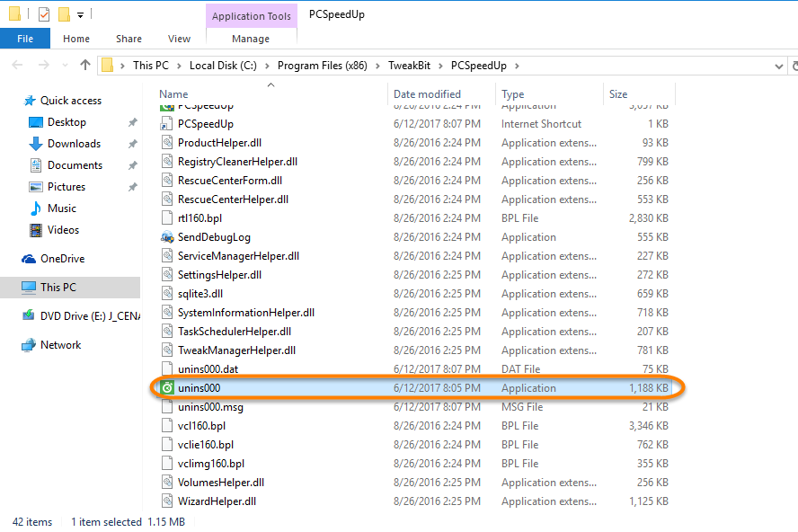Viewport: 798px width, 532px height.
Task: Open Videos in the navigation pane
Action: tap(63, 229)
